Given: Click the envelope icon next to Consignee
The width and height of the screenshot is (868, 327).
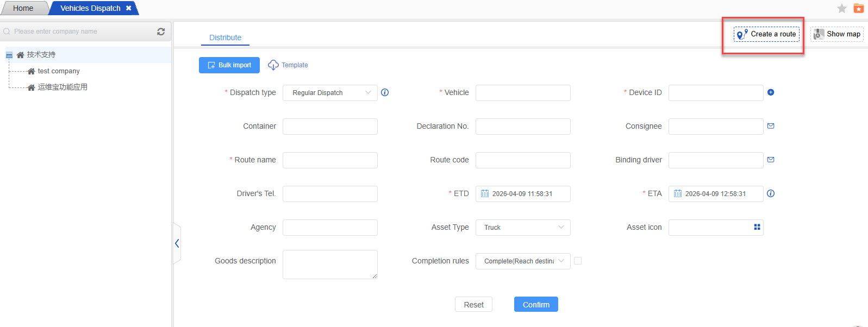Looking at the screenshot, I should coord(771,126).
